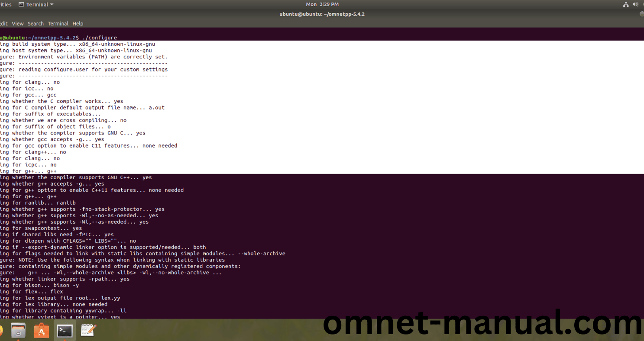Image resolution: width=644 pixels, height=341 pixels.
Task: Click the clang++... no line
Action: coord(33,152)
